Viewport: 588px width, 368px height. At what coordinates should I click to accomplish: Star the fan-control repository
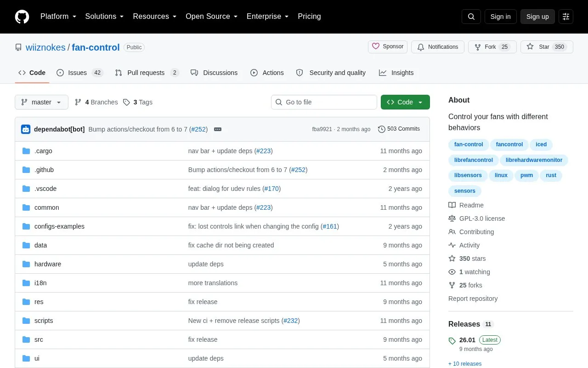point(547,47)
